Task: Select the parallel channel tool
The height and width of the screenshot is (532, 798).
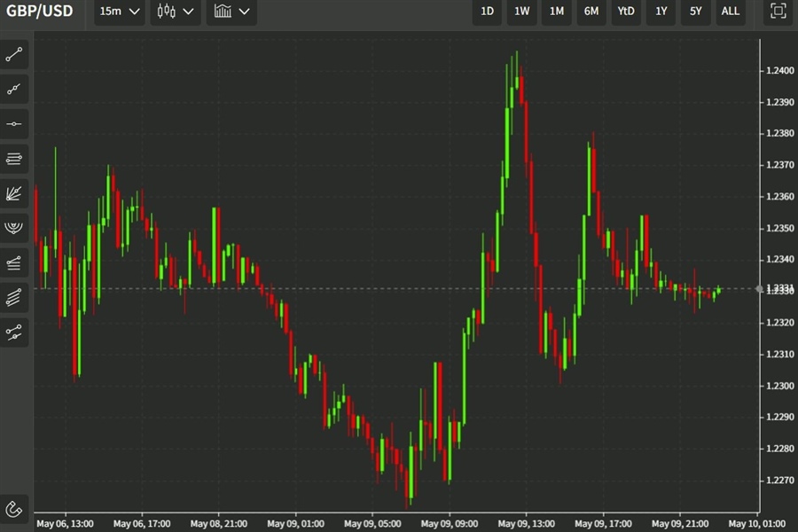Action: click(x=13, y=296)
